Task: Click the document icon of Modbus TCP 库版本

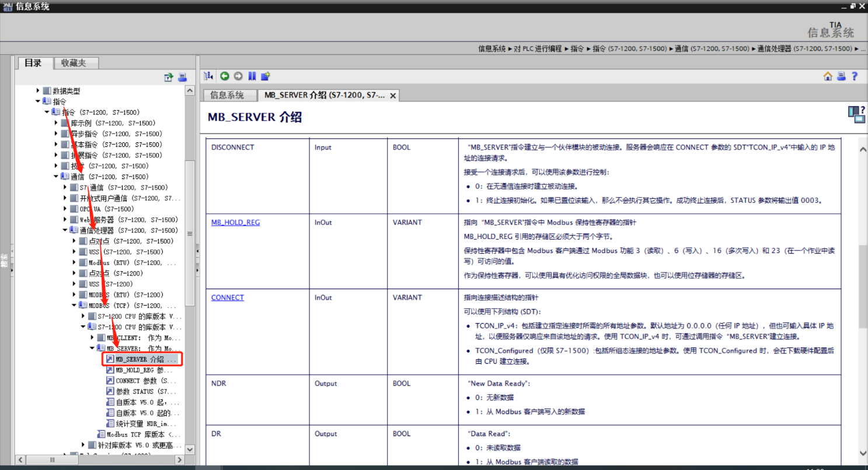Action: click(101, 434)
